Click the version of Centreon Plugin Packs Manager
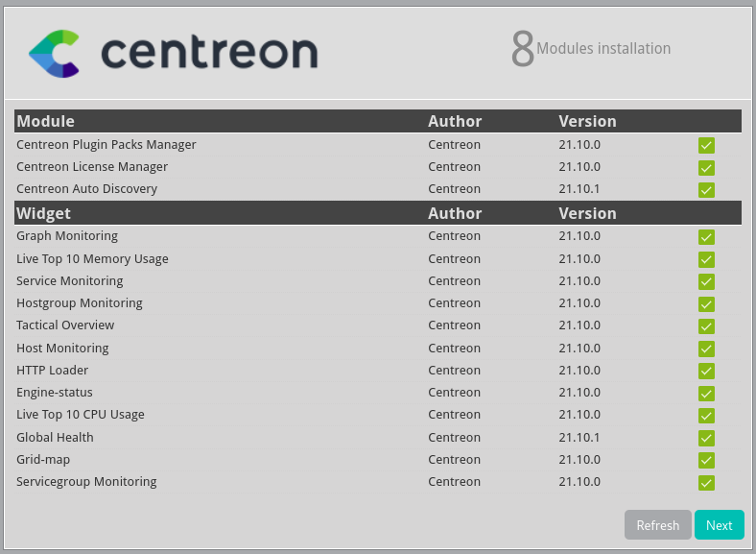 [579, 145]
